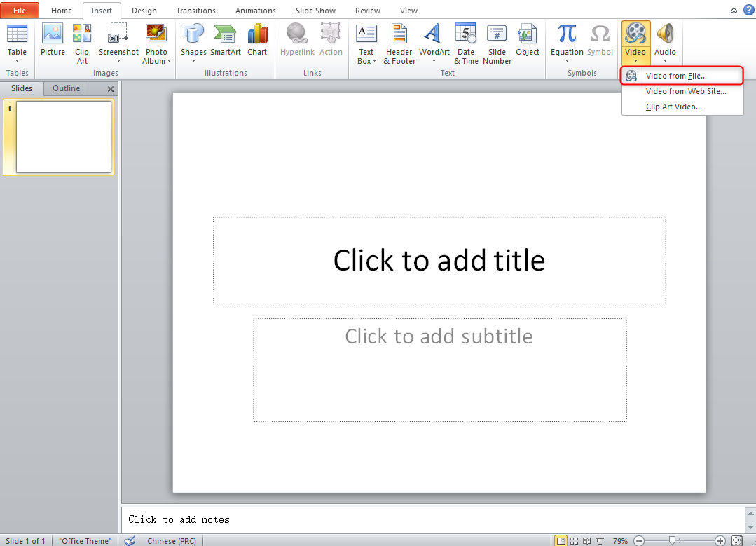Click the Video film reel icon
The image size is (756, 546).
635,34
